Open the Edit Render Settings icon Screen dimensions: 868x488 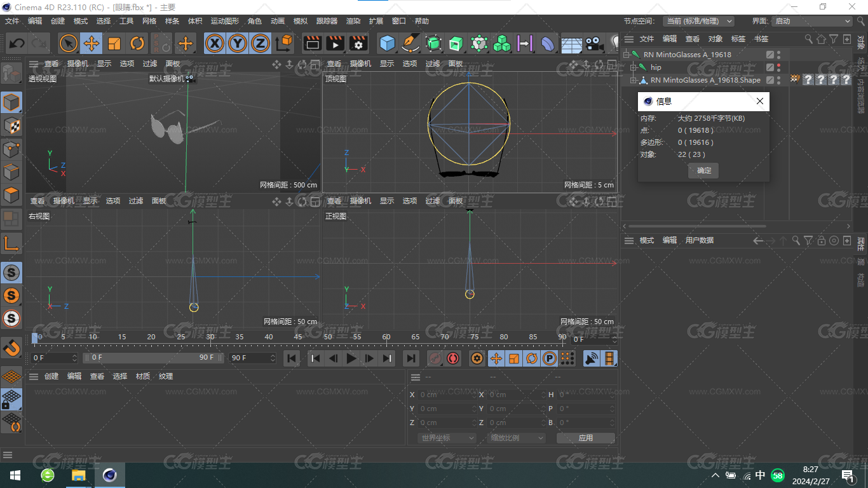coord(358,43)
